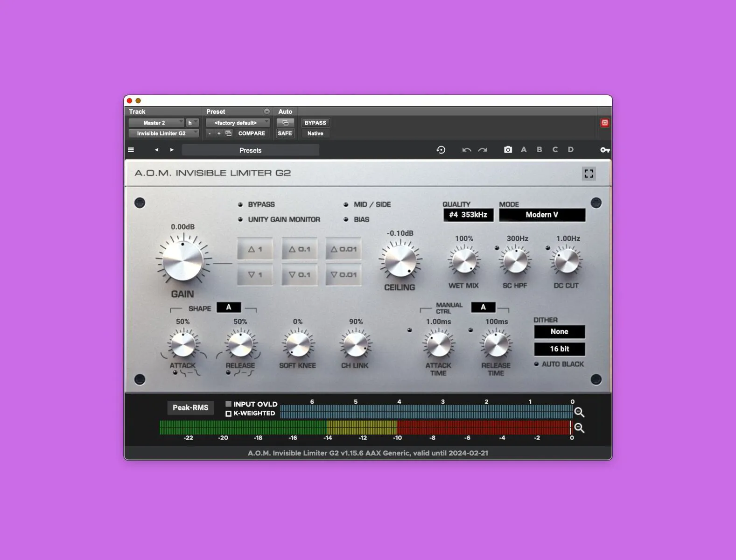Click the reset history icon
The width and height of the screenshot is (736, 560).
pyautogui.click(x=441, y=150)
